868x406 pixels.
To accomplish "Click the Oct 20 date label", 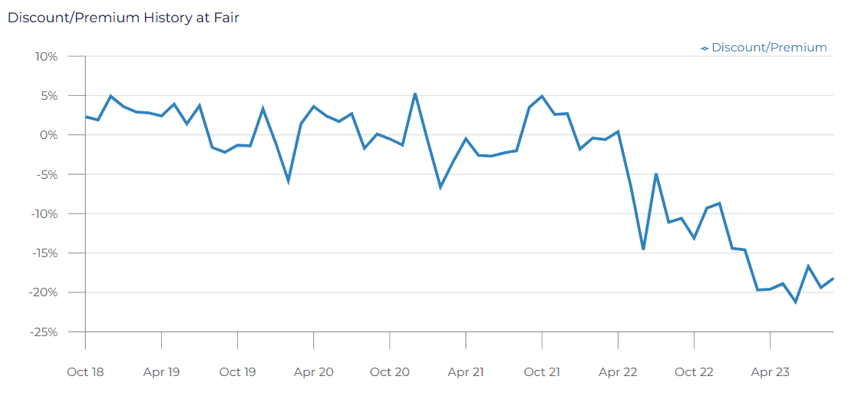I will (390, 372).
